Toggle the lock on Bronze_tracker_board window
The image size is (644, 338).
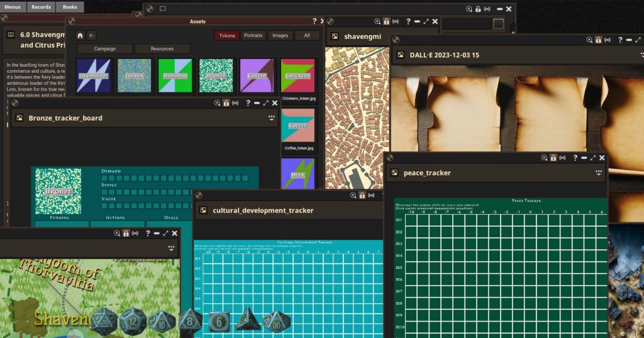226,103
